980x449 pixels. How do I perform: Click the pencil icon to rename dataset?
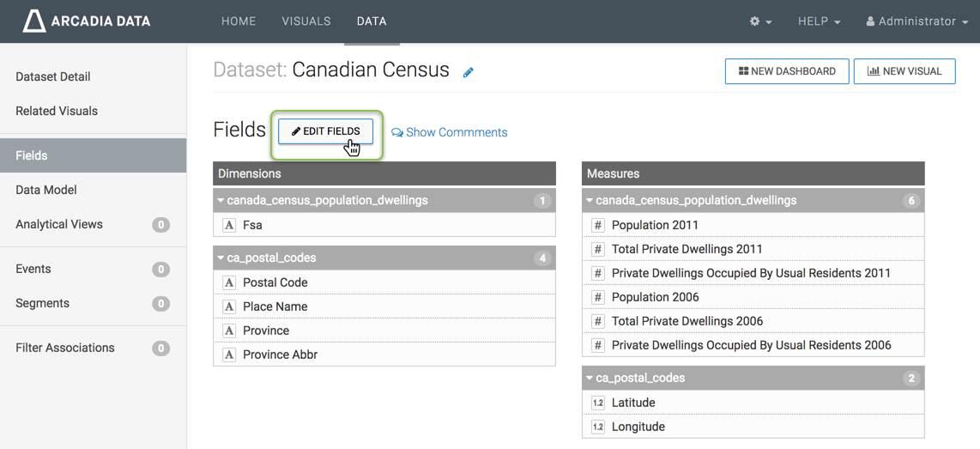tap(469, 72)
